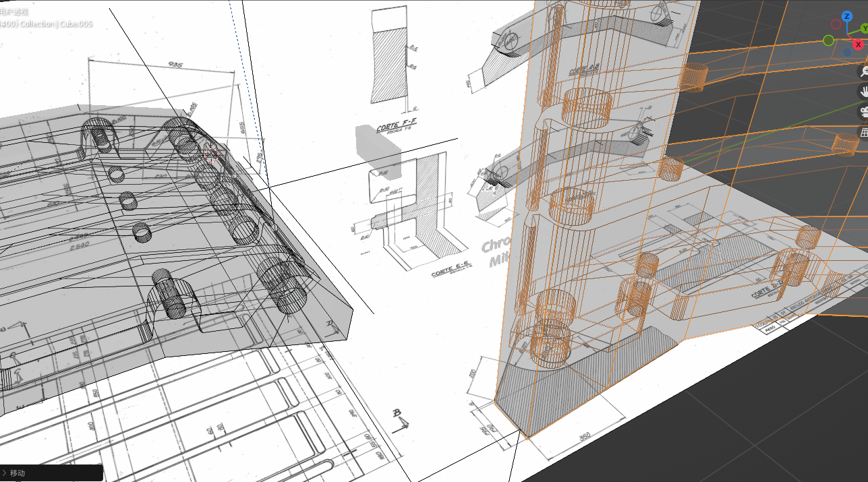Click the blue Z axis gizmo handle

(846, 16)
